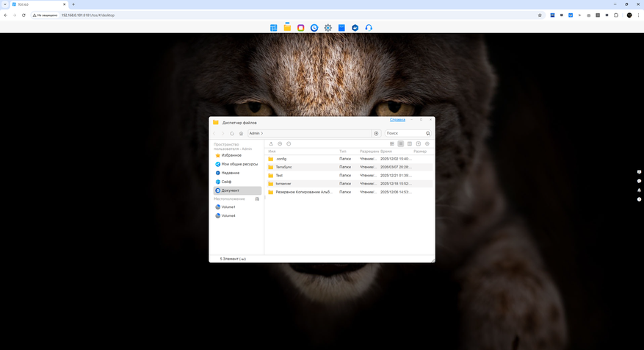Go to the file manager home folder
The image size is (644, 350).
(241, 133)
